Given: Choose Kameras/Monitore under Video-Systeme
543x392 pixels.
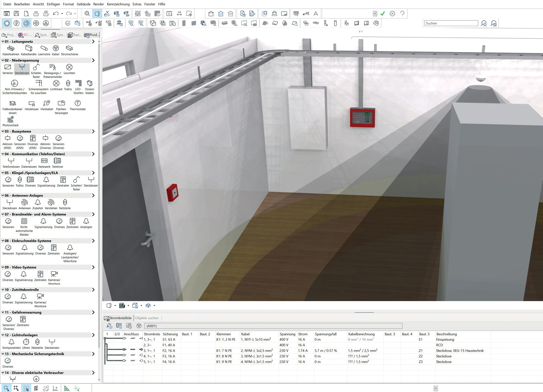Looking at the screenshot, I should tap(54, 278).
